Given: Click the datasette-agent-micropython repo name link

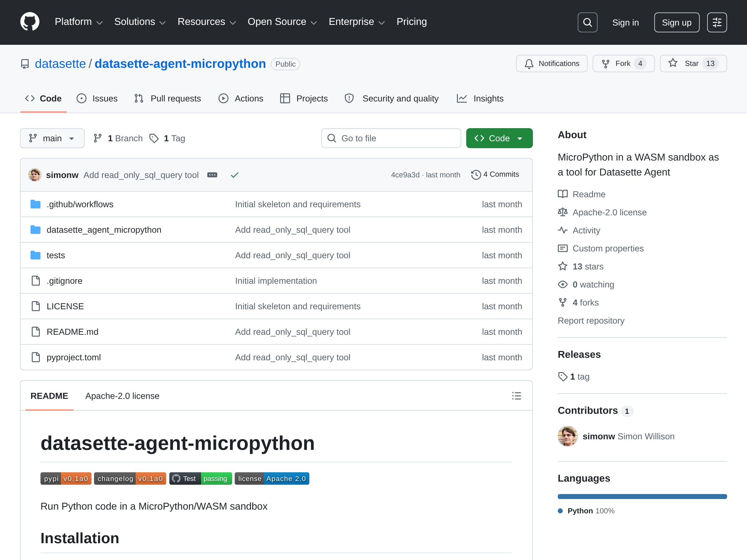Looking at the screenshot, I should tap(180, 64).
